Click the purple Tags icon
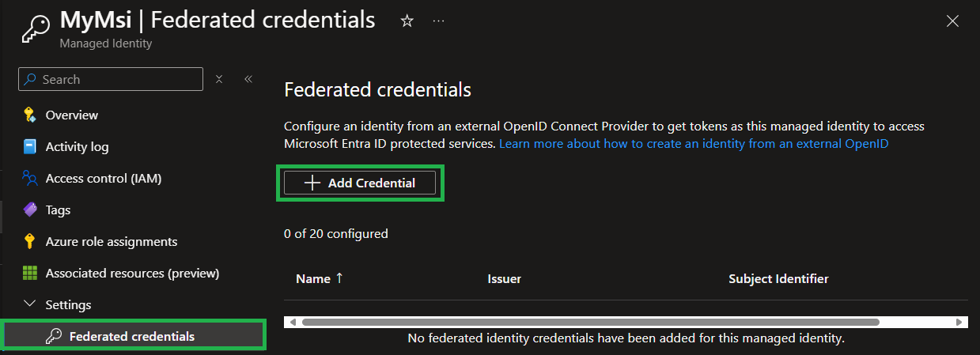Image resolution: width=980 pixels, height=355 pixels. 30,210
